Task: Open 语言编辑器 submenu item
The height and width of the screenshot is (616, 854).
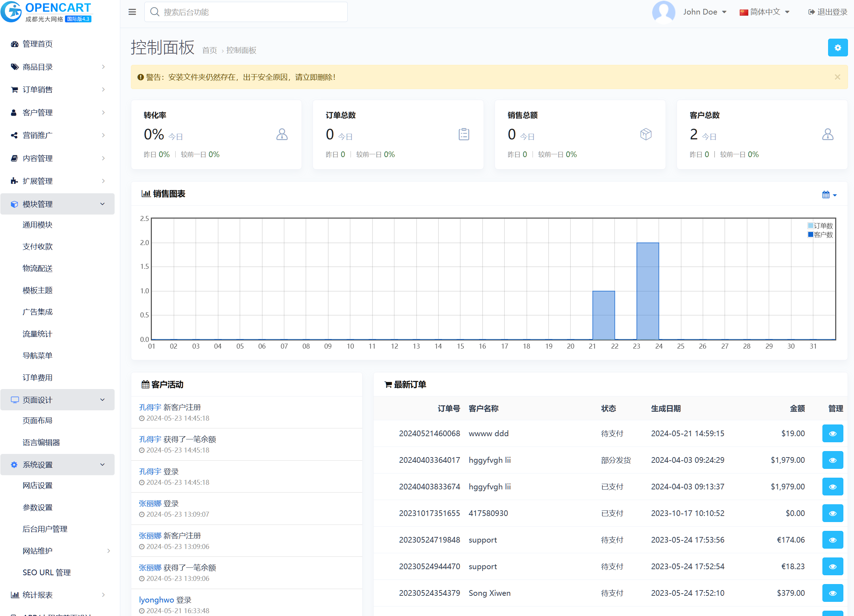Action: (41, 443)
